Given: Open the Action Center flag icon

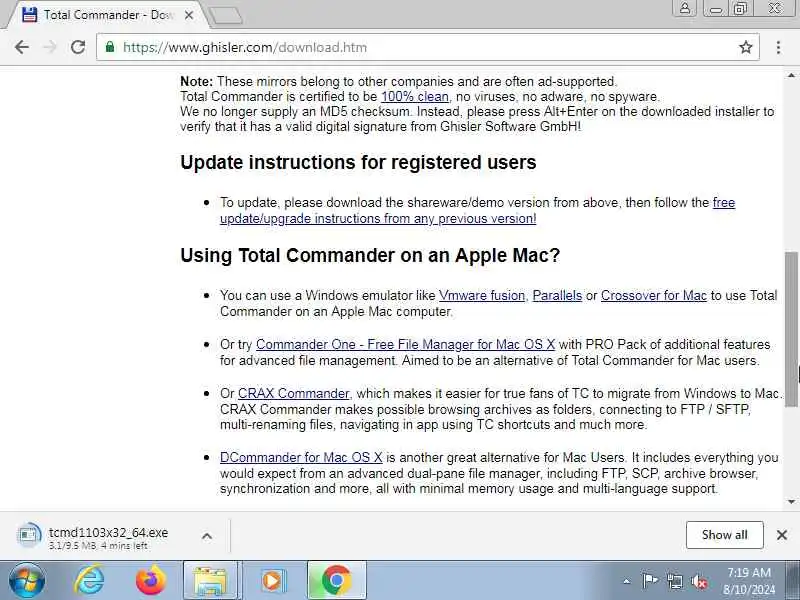Looking at the screenshot, I should point(649,581).
